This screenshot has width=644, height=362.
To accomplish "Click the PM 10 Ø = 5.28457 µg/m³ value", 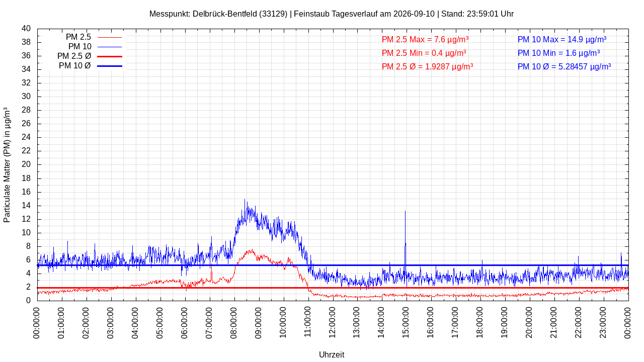I will (564, 66).
